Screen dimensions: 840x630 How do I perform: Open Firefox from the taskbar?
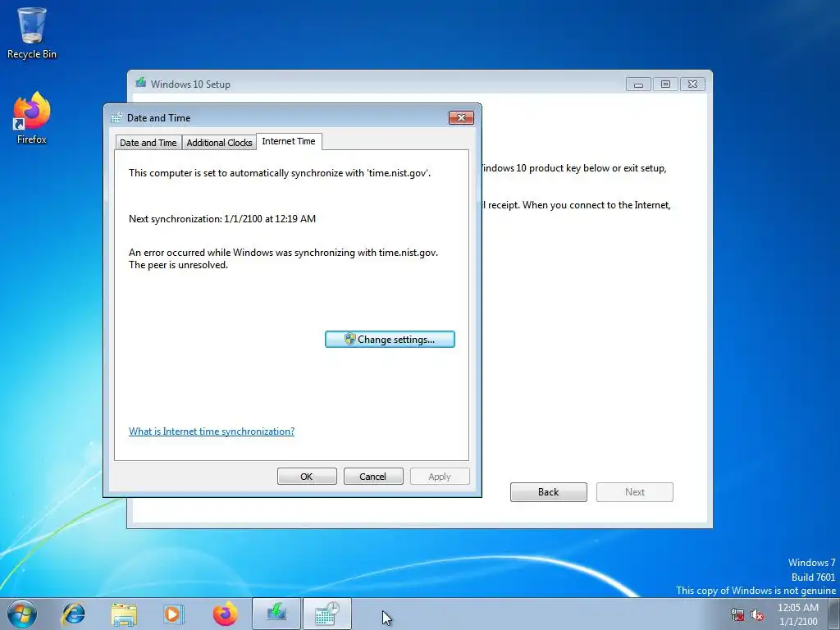pos(225,614)
